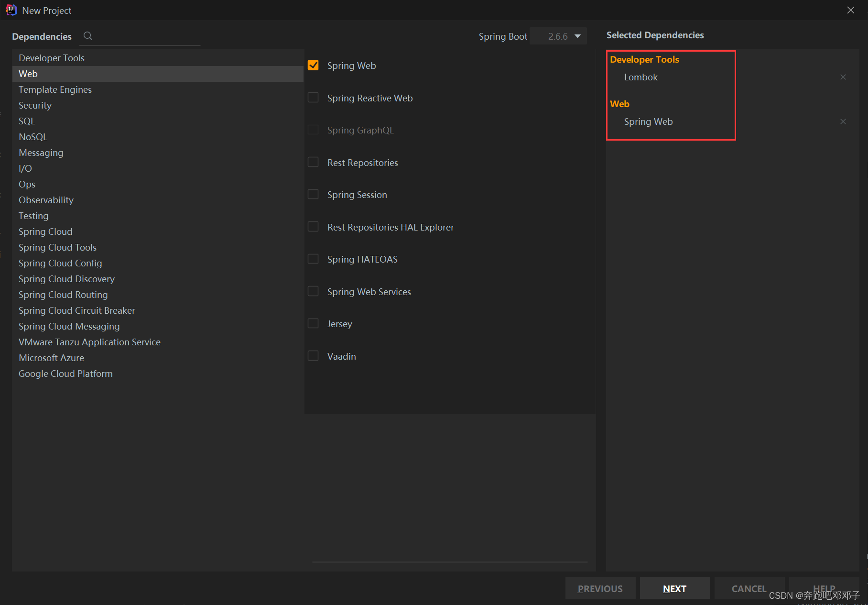Image resolution: width=868 pixels, height=605 pixels.
Task: Select Spring Cloud Config category
Action: 158,263
